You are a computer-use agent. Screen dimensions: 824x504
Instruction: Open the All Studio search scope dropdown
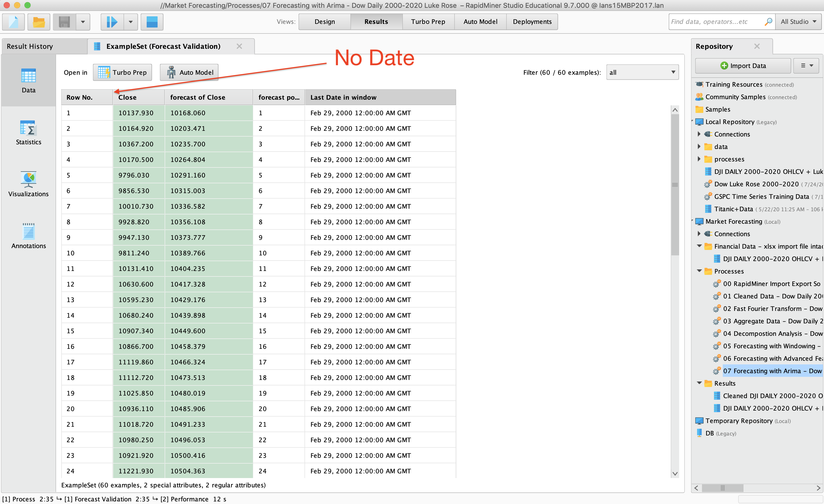click(x=799, y=22)
